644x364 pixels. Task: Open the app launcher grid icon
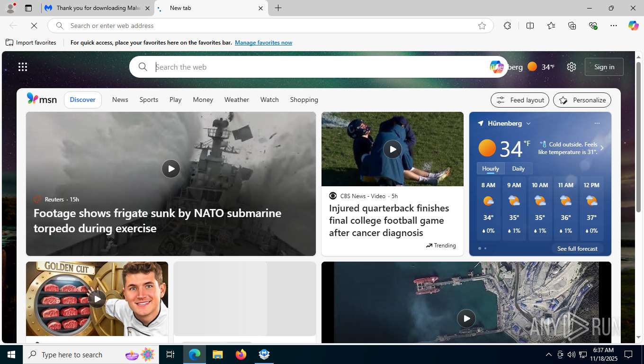pyautogui.click(x=23, y=67)
